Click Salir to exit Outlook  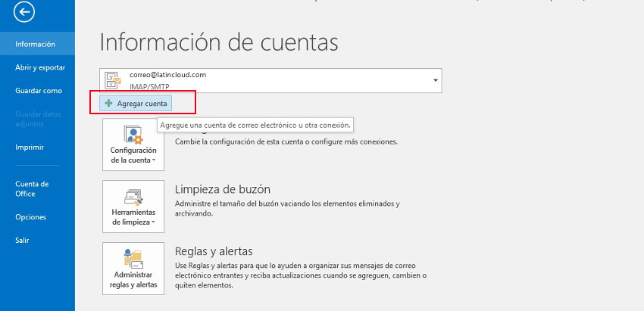pos(23,241)
